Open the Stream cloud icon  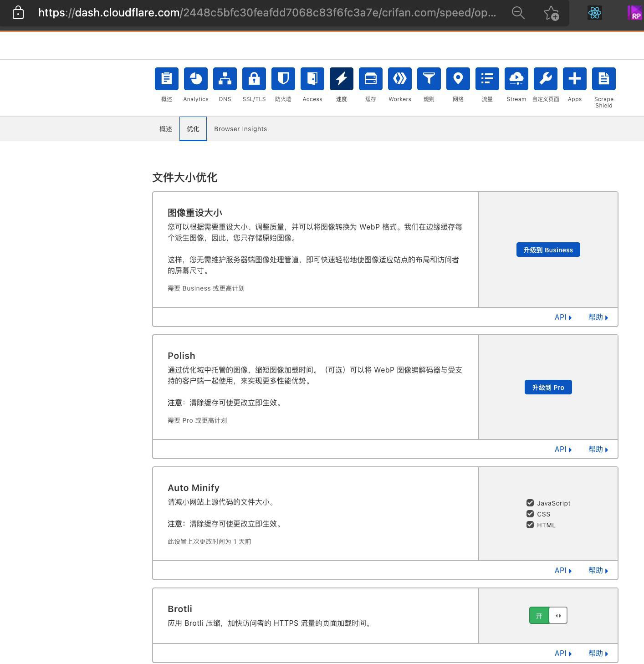pyautogui.click(x=516, y=79)
